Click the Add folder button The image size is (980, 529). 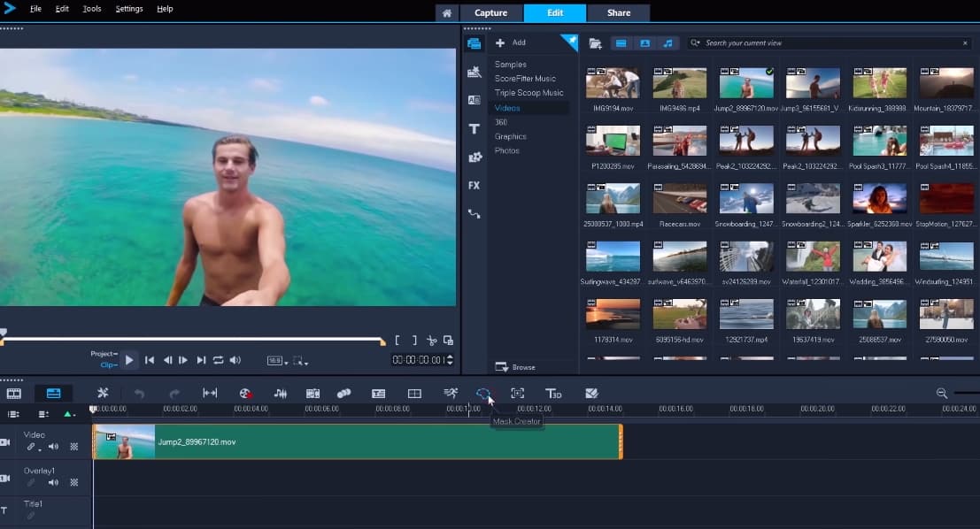511,42
